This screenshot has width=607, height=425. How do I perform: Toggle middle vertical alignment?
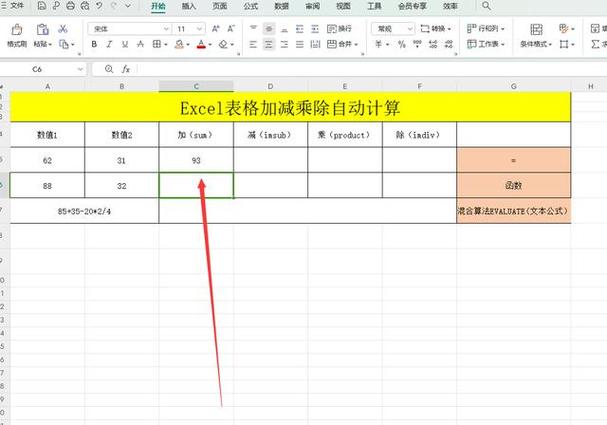(269, 29)
